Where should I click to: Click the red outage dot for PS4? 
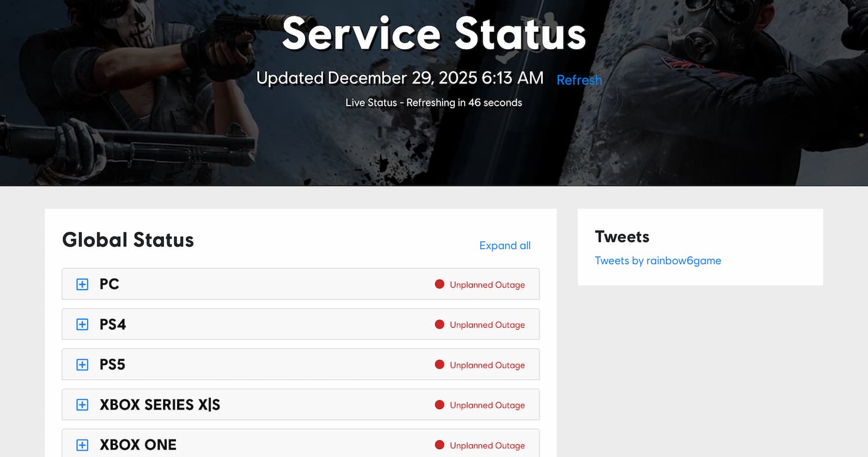439,324
